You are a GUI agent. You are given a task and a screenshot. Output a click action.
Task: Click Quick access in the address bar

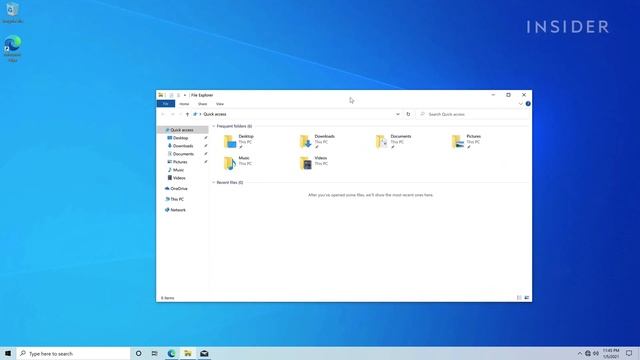click(x=215, y=114)
